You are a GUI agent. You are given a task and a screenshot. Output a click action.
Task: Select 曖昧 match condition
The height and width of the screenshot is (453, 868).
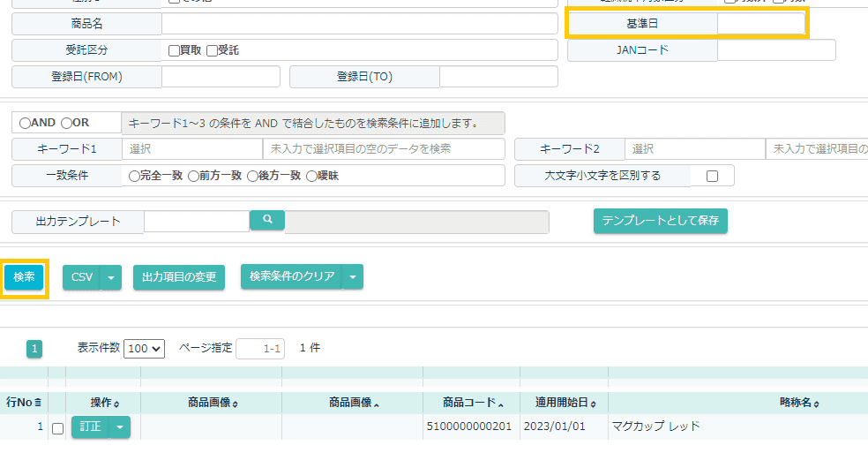click(311, 177)
